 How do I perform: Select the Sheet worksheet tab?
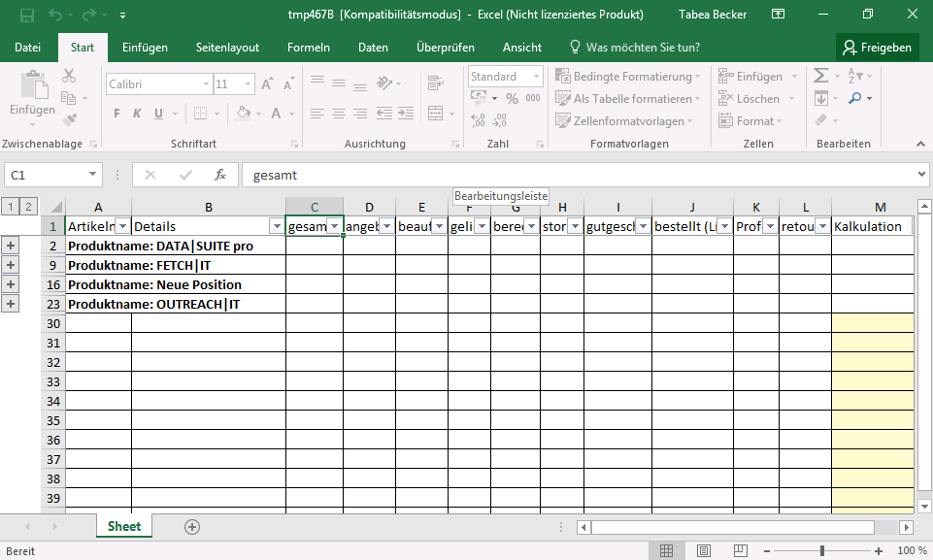click(x=124, y=526)
